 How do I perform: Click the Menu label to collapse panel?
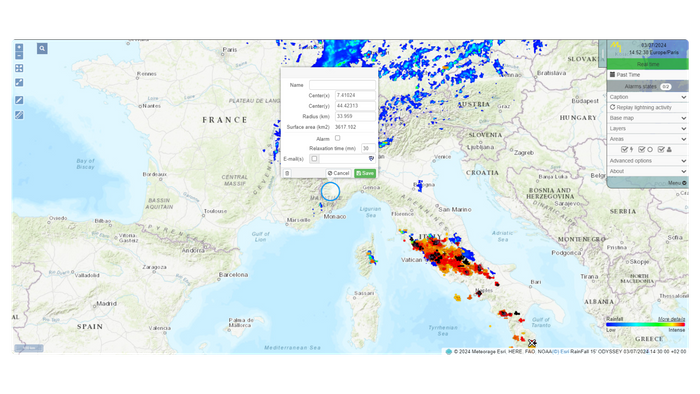click(x=674, y=183)
